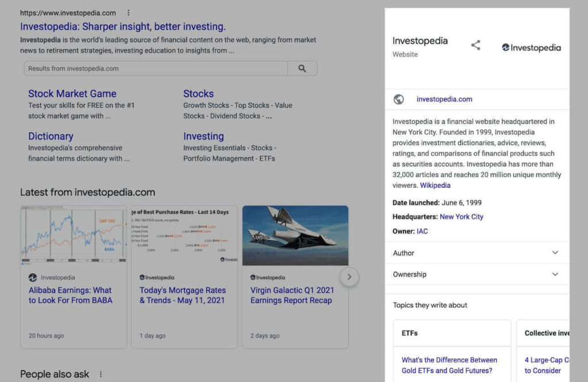Screen dimensions: 588x382
Task: Select the Collective investment topic heading
Action: 547,333
